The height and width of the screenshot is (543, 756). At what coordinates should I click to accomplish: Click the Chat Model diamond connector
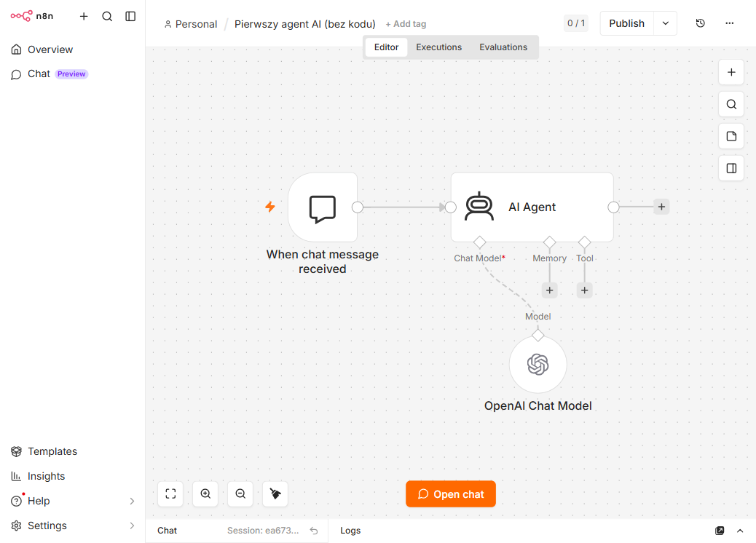click(480, 242)
